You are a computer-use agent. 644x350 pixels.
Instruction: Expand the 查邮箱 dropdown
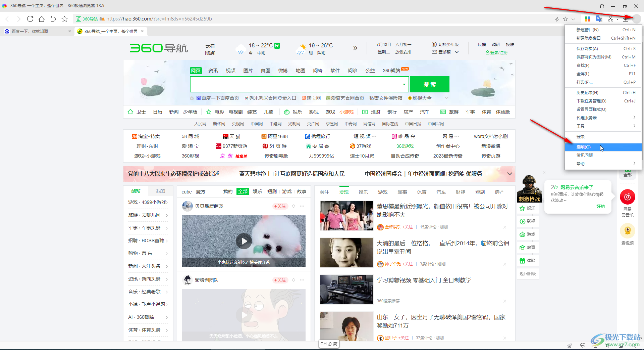457,52
